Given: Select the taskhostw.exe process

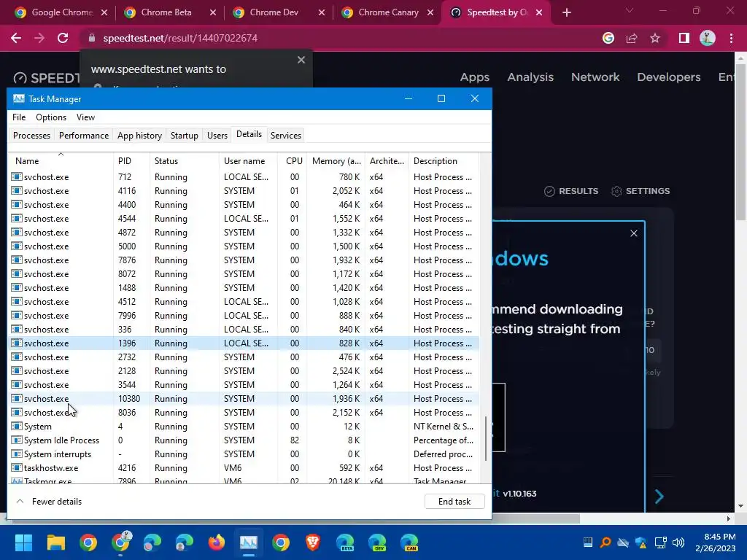Looking at the screenshot, I should (x=244, y=467).
